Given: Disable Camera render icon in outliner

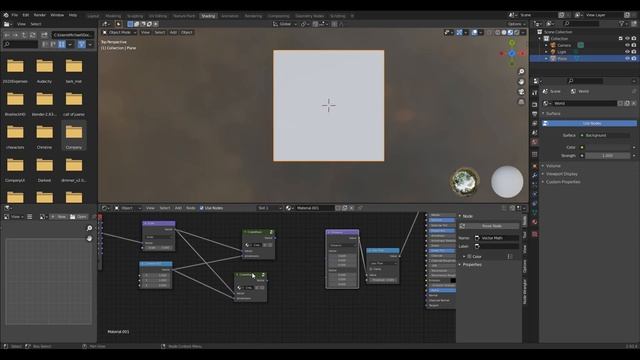Looking at the screenshot, I should pos(634,45).
